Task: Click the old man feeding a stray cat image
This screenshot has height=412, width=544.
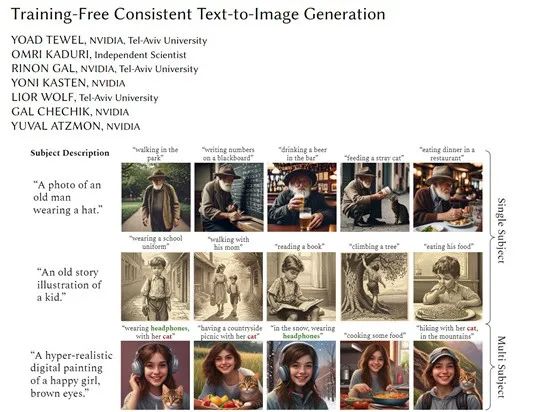Action: [375, 197]
